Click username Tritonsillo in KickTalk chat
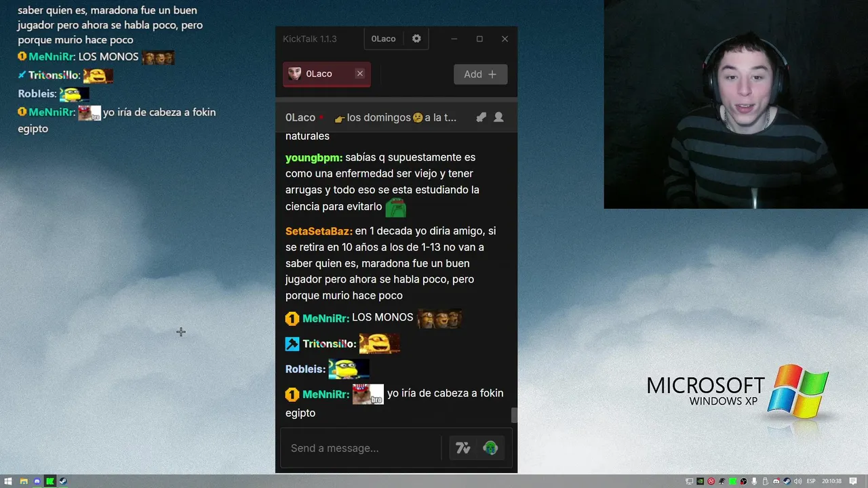This screenshot has height=488, width=868. [x=330, y=344]
